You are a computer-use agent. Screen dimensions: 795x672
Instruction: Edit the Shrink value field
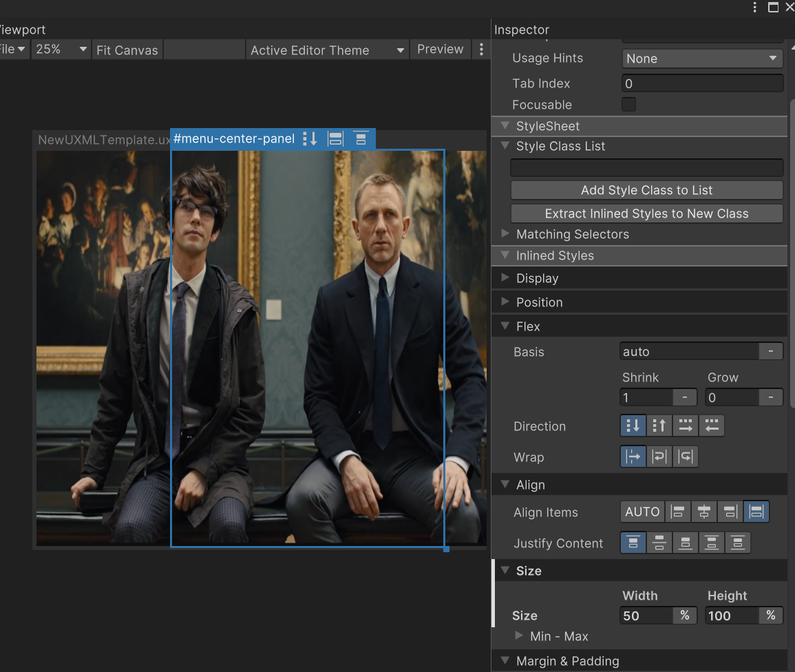[646, 397]
